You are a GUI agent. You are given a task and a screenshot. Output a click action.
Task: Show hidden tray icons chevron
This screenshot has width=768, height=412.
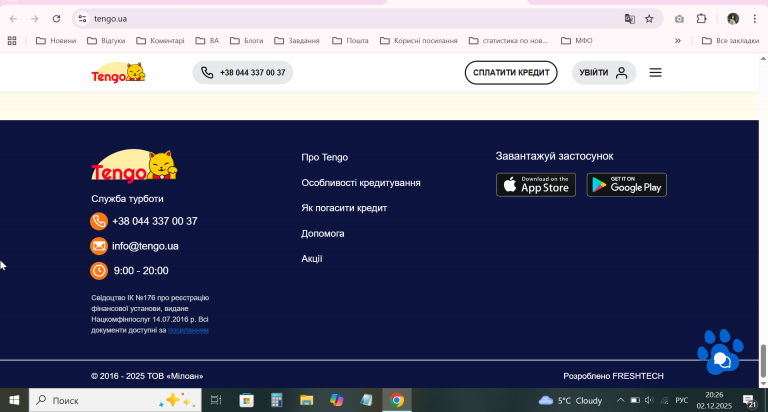[620, 400]
